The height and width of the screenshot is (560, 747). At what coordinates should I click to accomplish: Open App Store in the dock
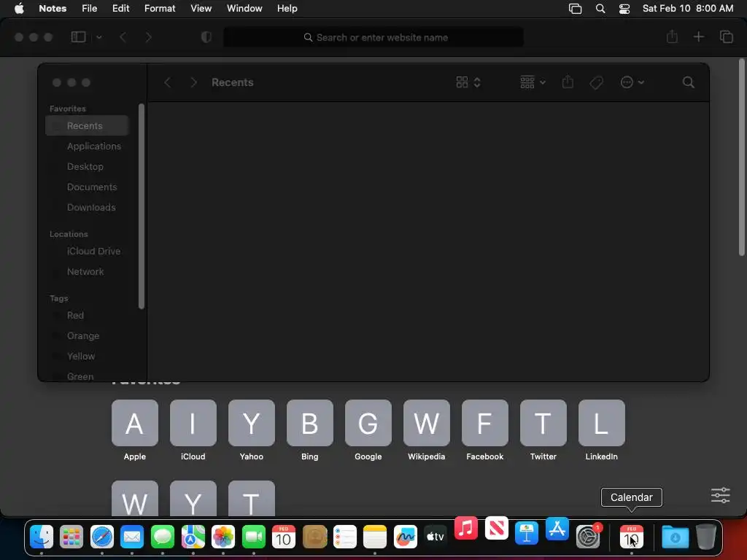557,529
